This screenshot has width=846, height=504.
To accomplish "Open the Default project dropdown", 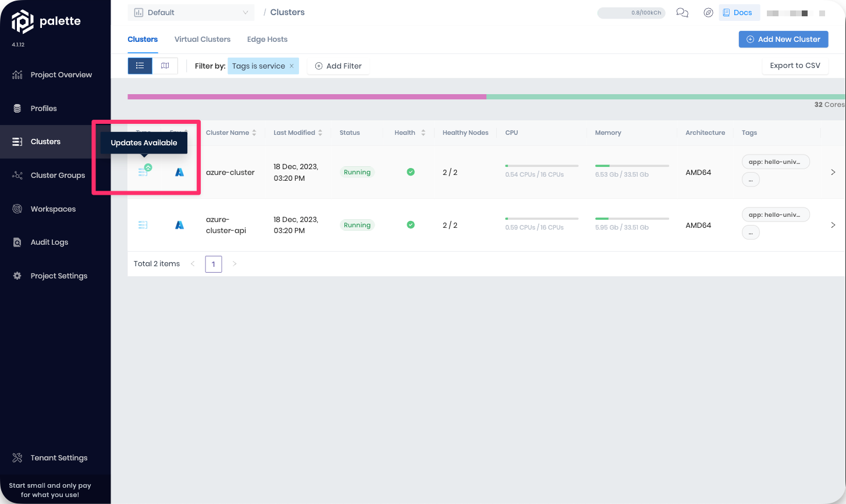I will 191,12.
